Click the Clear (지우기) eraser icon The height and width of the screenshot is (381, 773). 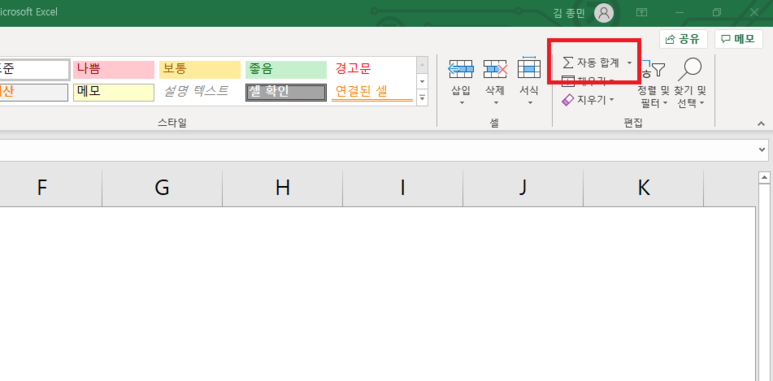[x=568, y=100]
